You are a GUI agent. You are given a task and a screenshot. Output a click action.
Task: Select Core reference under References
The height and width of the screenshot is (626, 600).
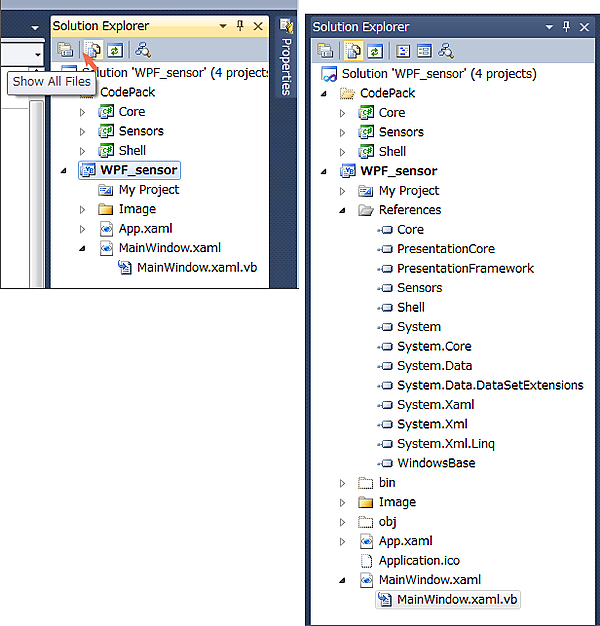pos(410,230)
